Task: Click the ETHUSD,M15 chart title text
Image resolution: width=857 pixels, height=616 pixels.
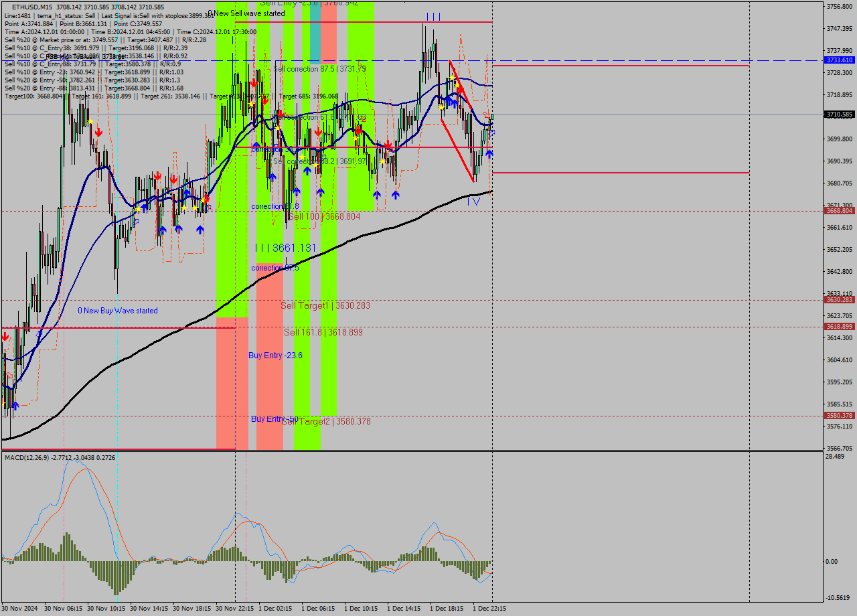Action: point(33,7)
